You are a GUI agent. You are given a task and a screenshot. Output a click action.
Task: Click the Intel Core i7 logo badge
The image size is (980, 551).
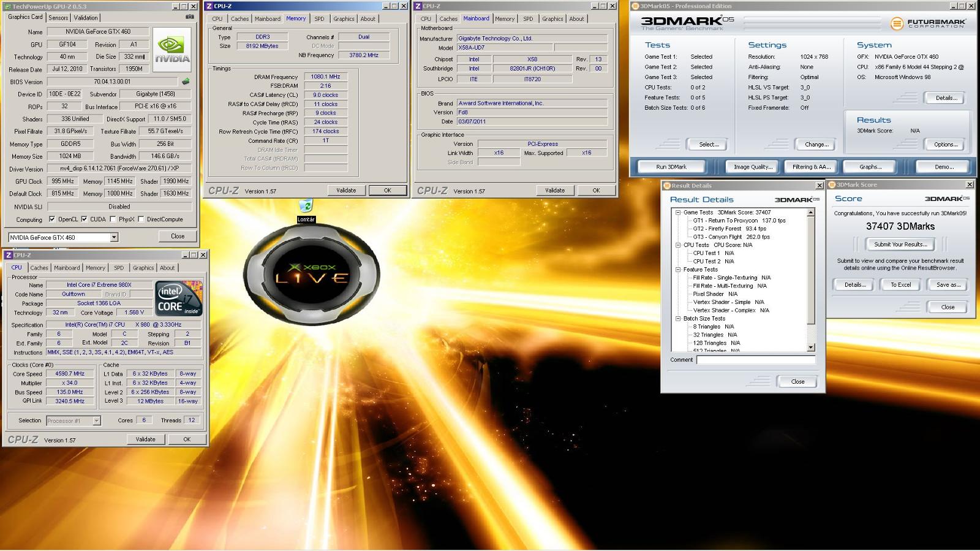coord(179,298)
